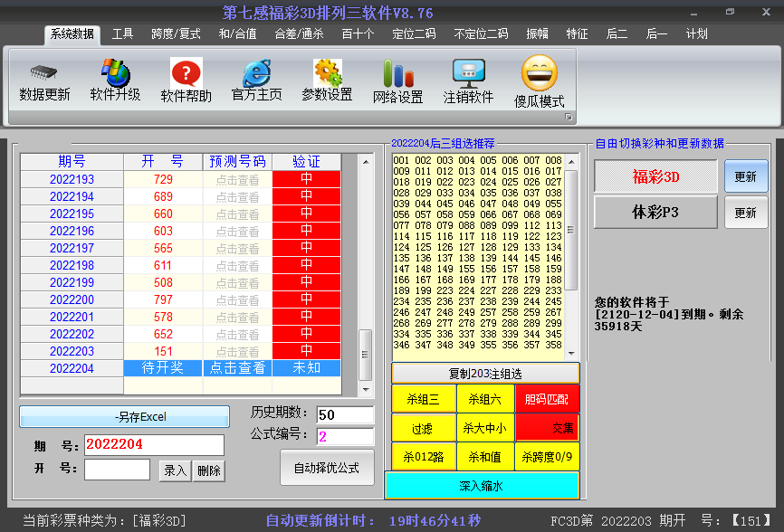784x532 pixels.
Task: Click yellow 杀012路 button
Action: [x=424, y=457]
